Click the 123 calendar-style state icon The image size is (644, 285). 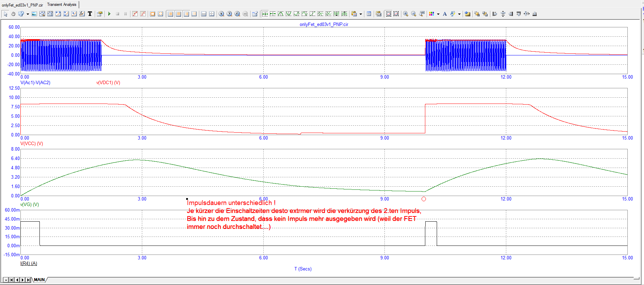tap(379, 14)
